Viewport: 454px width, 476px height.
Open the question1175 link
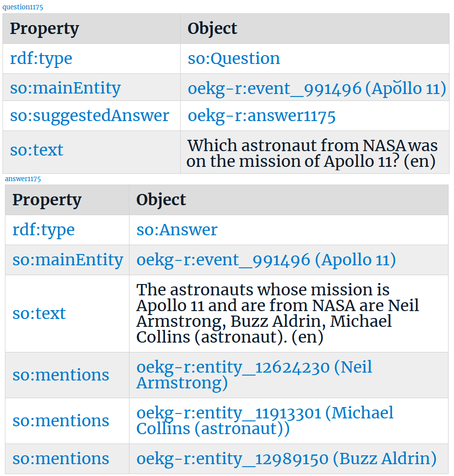[23, 7]
